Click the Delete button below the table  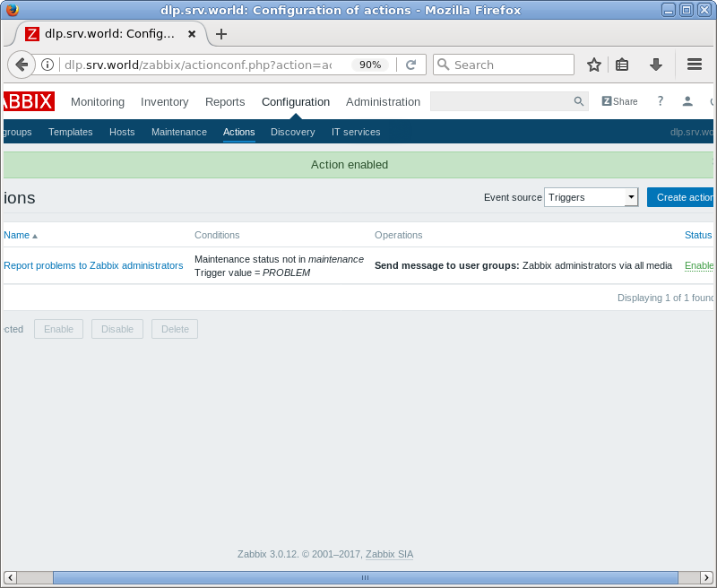[175, 329]
